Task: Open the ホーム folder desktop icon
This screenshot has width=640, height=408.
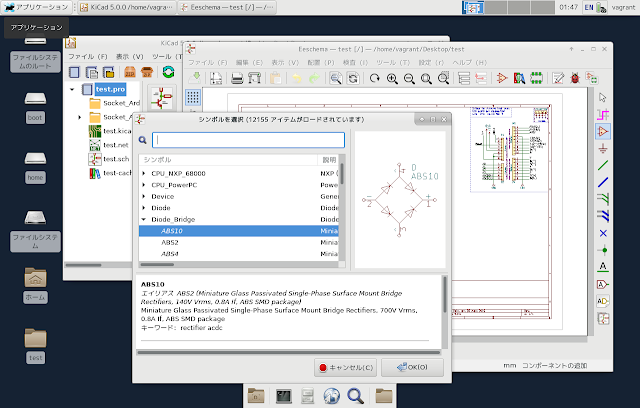Action: (35, 286)
